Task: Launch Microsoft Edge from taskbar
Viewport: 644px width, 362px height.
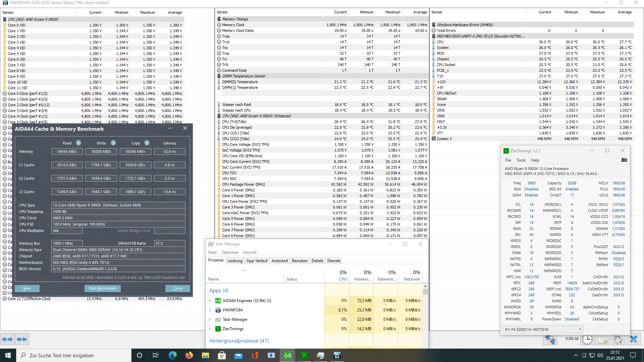Action: pyautogui.click(x=172, y=355)
